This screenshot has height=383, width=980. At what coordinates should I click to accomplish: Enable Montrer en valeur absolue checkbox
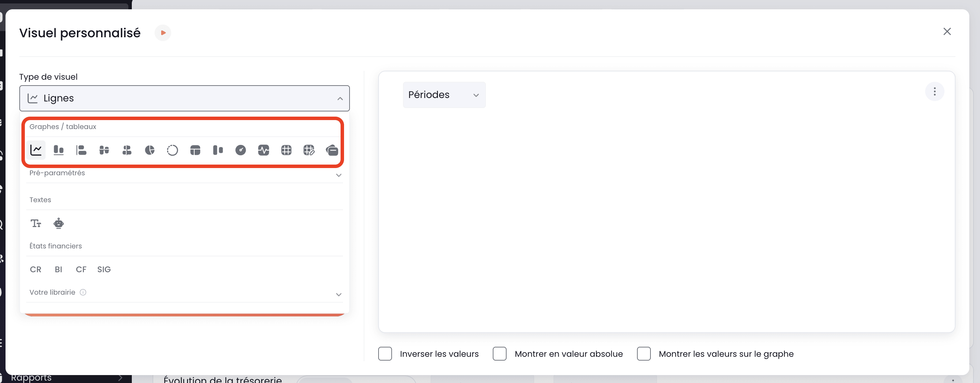500,353
